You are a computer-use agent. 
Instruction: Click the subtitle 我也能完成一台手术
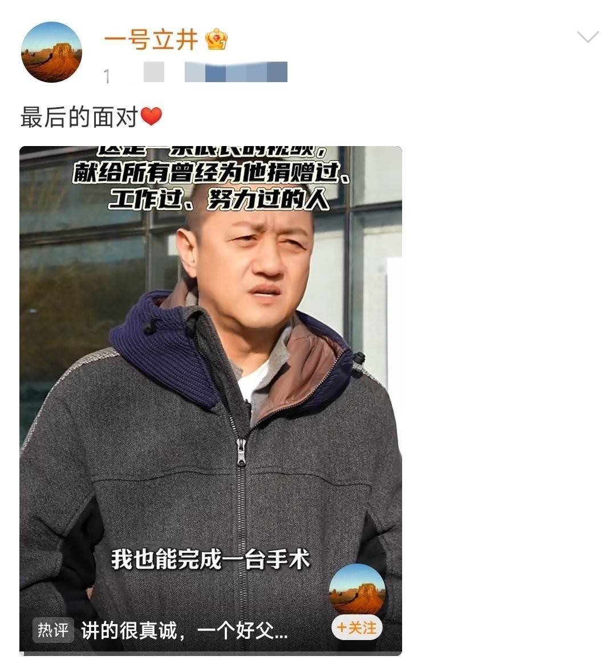pos(210,560)
